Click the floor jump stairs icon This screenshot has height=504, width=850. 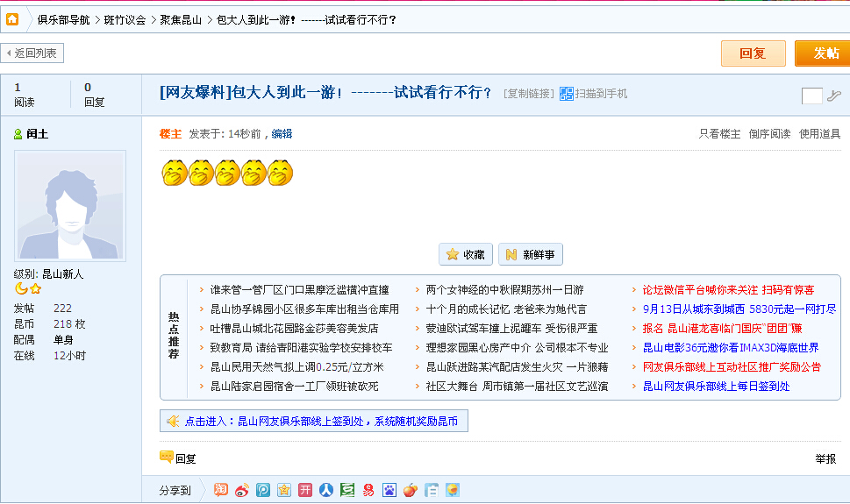point(833,96)
